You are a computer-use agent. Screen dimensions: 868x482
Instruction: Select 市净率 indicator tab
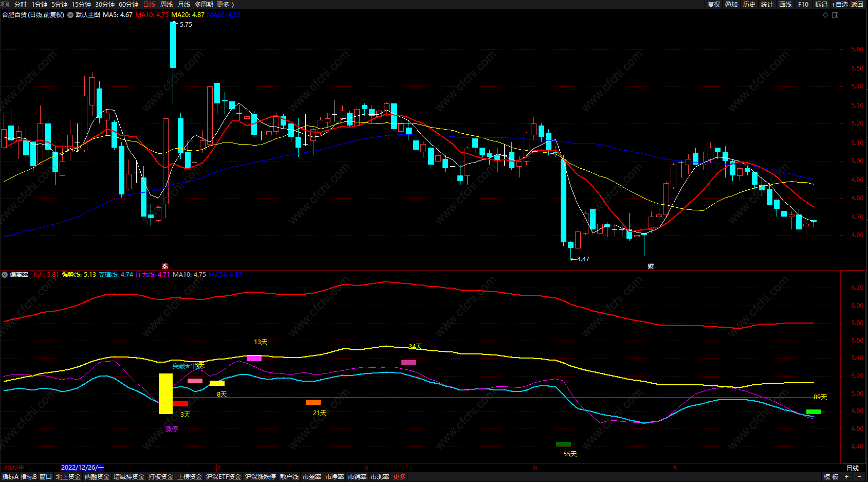(335, 477)
